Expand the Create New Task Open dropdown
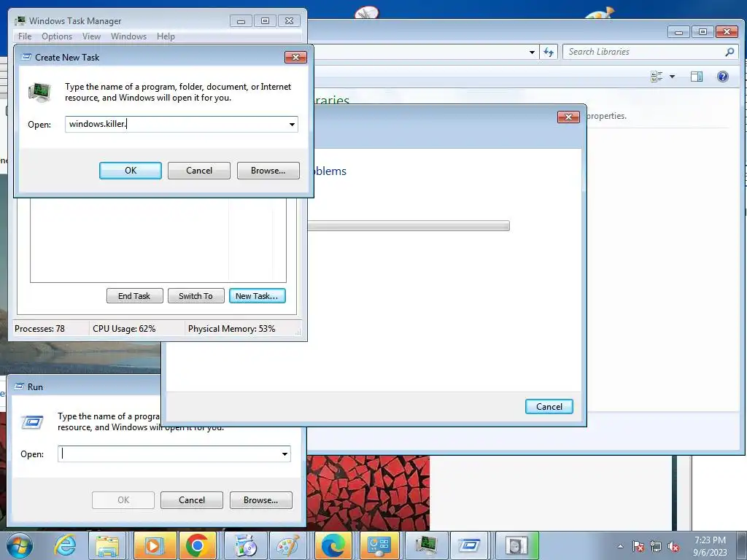This screenshot has width=747, height=560. tap(292, 124)
